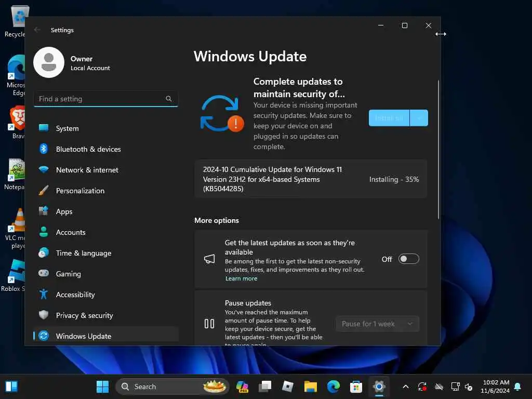Select System in settings sidebar
Viewport: 532px width, 399px height.
click(x=106, y=128)
